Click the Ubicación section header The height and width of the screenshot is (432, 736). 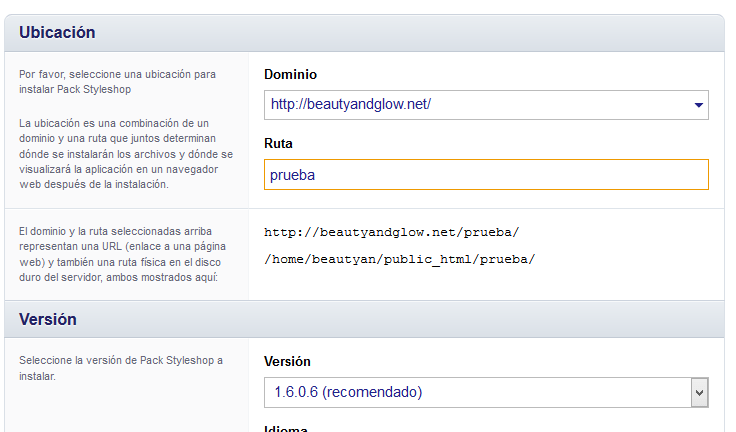click(57, 32)
